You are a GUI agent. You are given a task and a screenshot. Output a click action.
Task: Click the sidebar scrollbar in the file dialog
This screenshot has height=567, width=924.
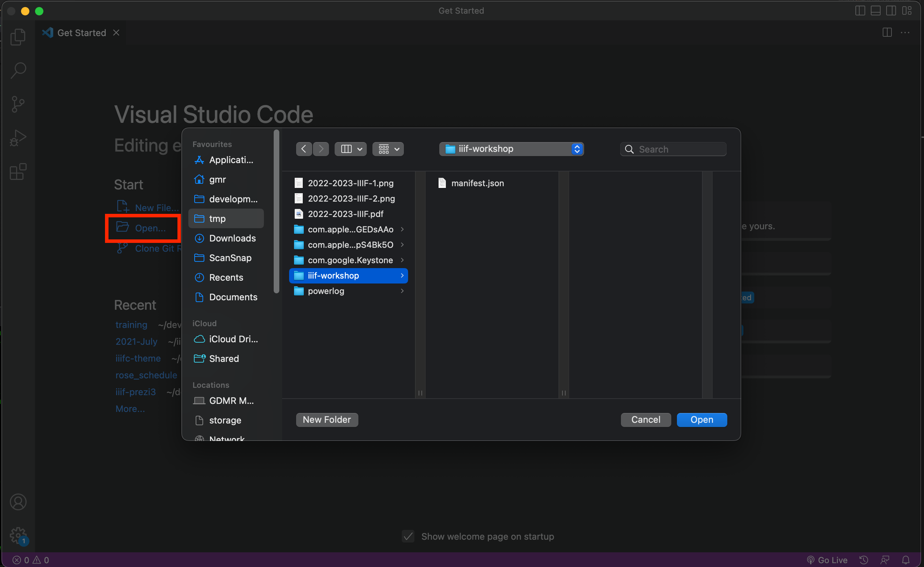click(x=276, y=211)
